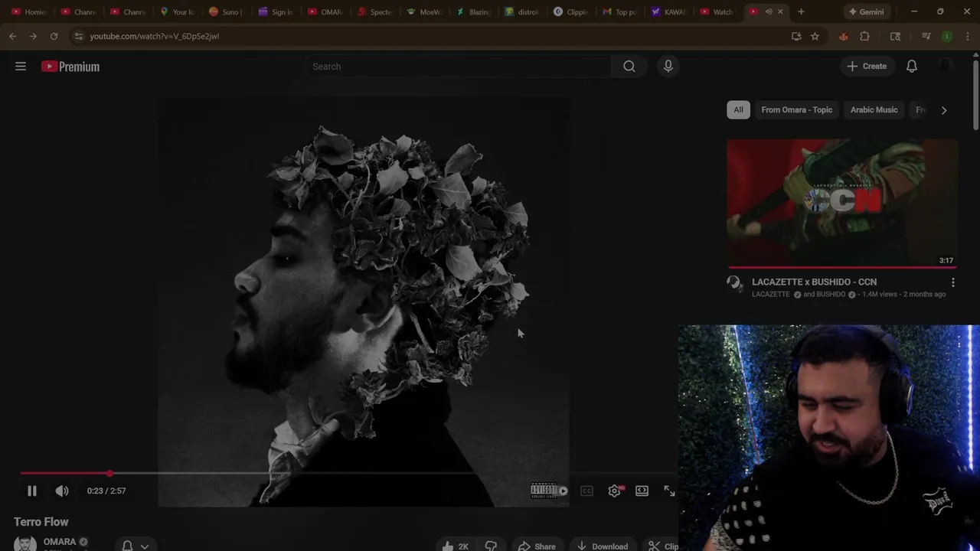Viewport: 980px width, 551px height.
Task: Enter fullscreen mode
Action: point(669,491)
